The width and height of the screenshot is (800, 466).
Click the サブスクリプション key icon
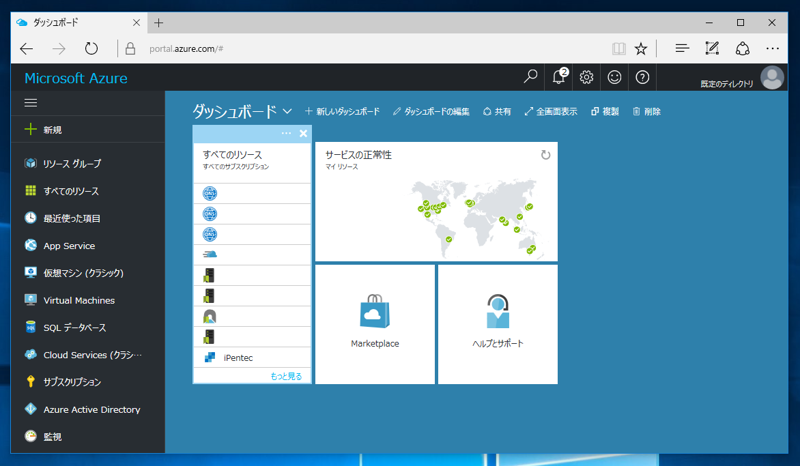click(x=31, y=382)
